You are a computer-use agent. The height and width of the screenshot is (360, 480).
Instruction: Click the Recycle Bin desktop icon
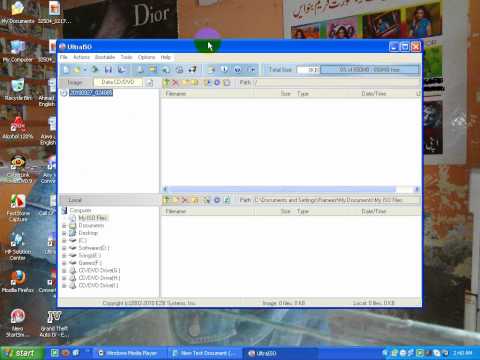[x=18, y=89]
